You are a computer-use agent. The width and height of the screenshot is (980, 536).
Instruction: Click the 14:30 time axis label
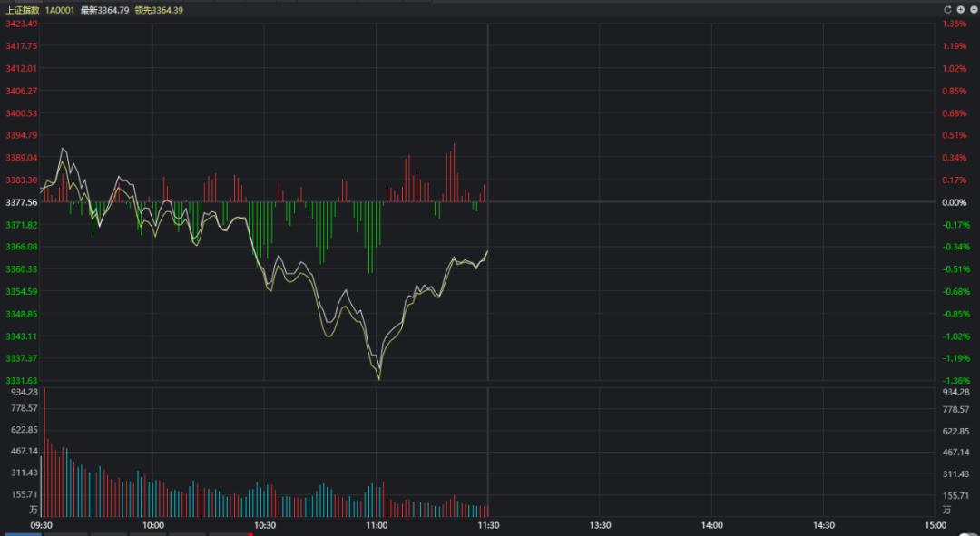[824, 525]
